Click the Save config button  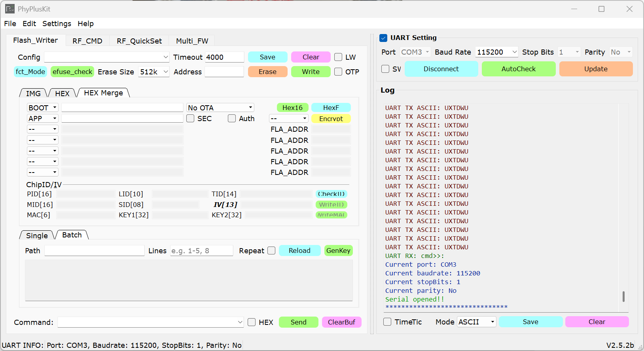tap(267, 57)
